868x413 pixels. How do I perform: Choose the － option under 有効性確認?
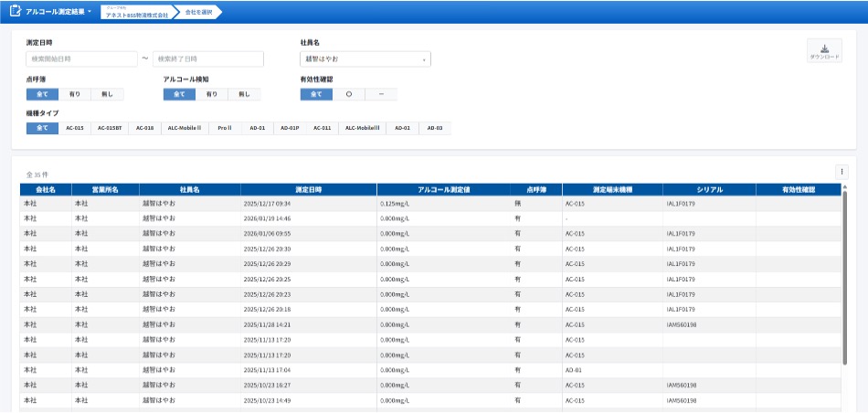click(x=381, y=94)
